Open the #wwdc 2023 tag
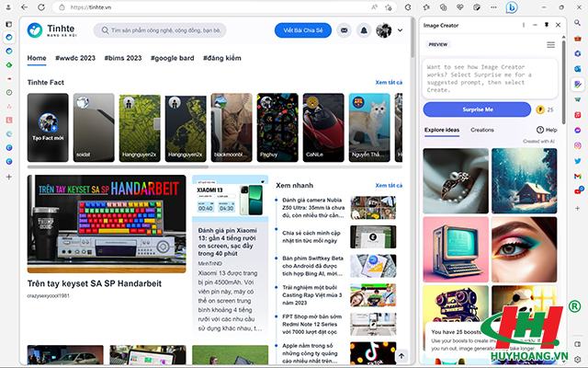 pos(75,58)
